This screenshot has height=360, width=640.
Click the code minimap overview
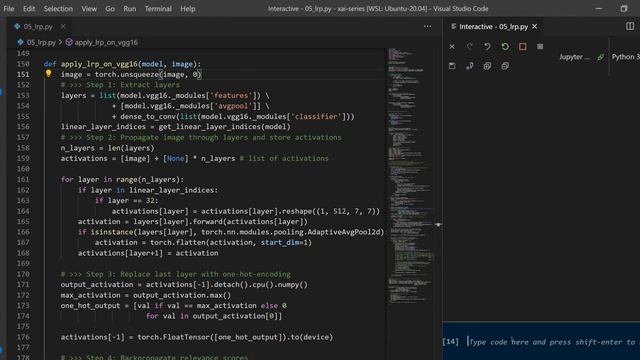[x=411, y=176]
